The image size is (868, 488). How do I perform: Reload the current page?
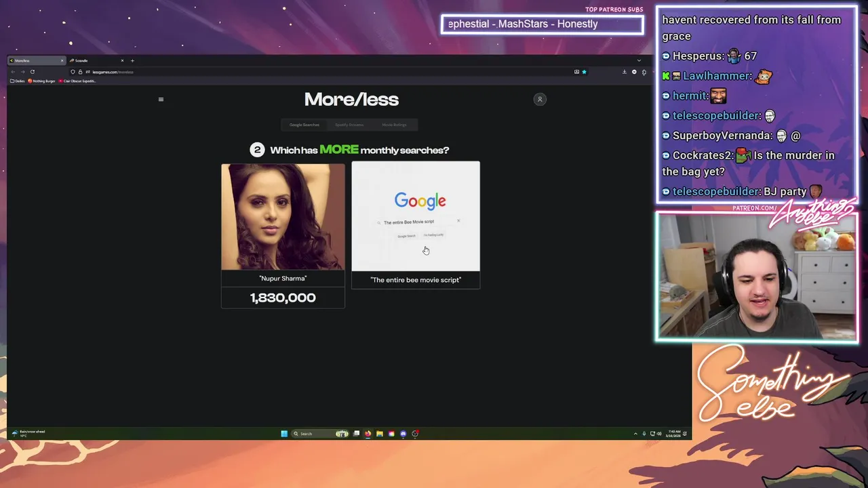[32, 72]
